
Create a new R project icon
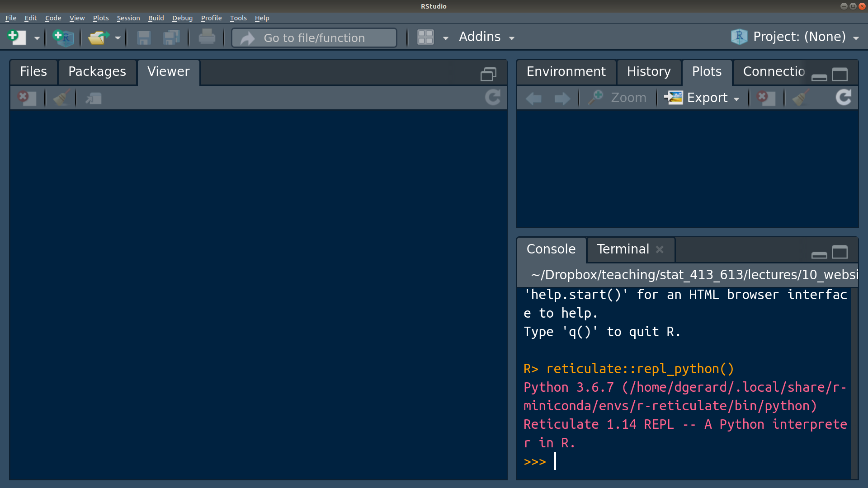[x=63, y=38]
